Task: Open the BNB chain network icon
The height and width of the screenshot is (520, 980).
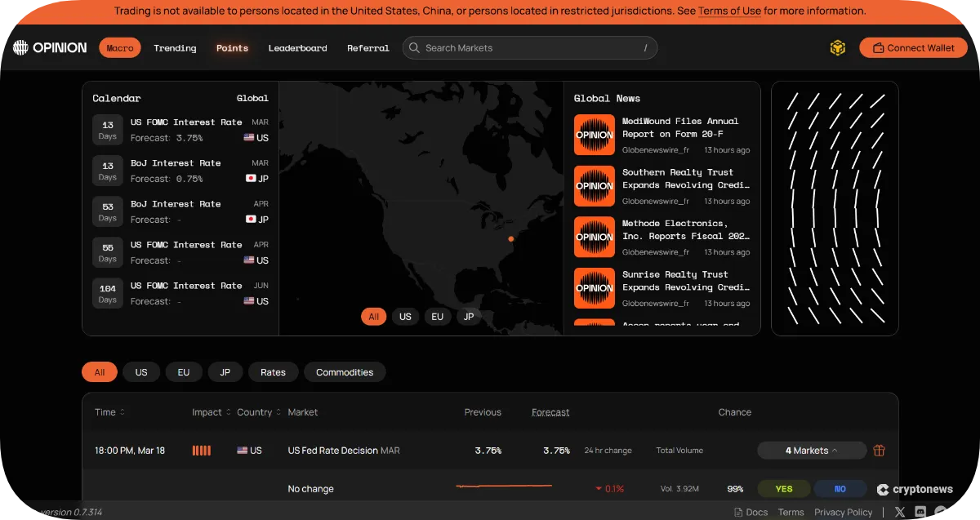Action: pos(838,48)
